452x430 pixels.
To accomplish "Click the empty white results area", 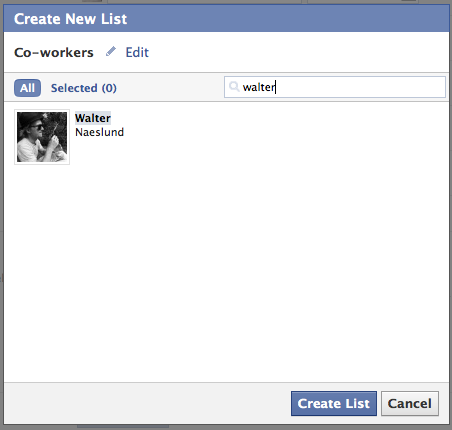I will [226, 267].
